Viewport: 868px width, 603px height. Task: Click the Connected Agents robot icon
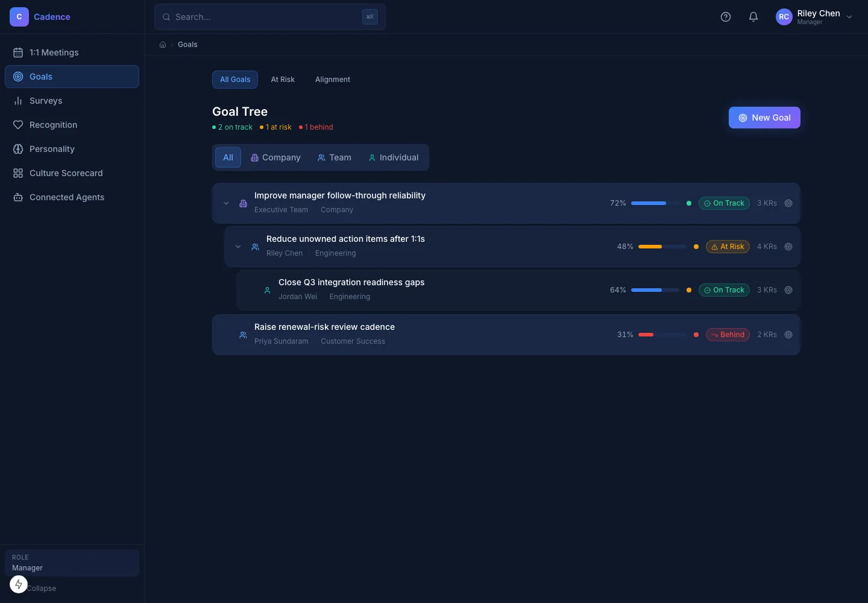[x=18, y=197]
